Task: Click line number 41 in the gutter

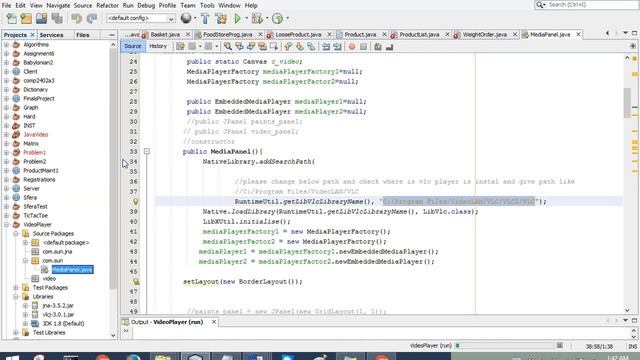Action: (133, 231)
